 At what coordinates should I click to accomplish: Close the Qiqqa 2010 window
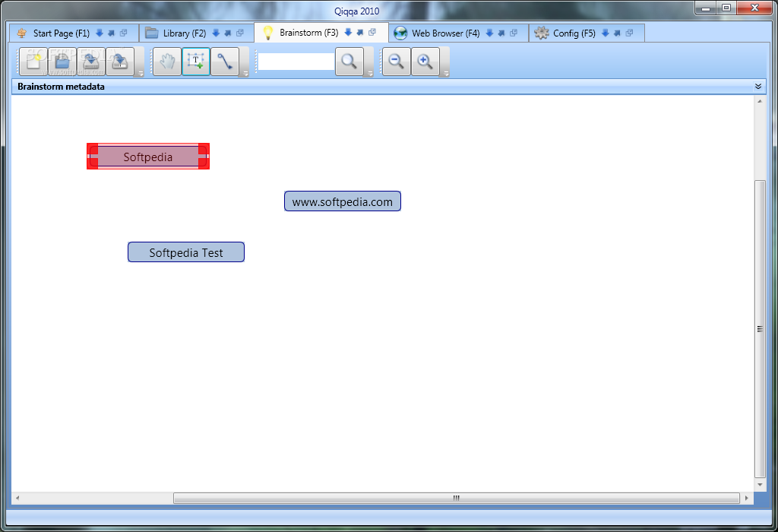754,8
